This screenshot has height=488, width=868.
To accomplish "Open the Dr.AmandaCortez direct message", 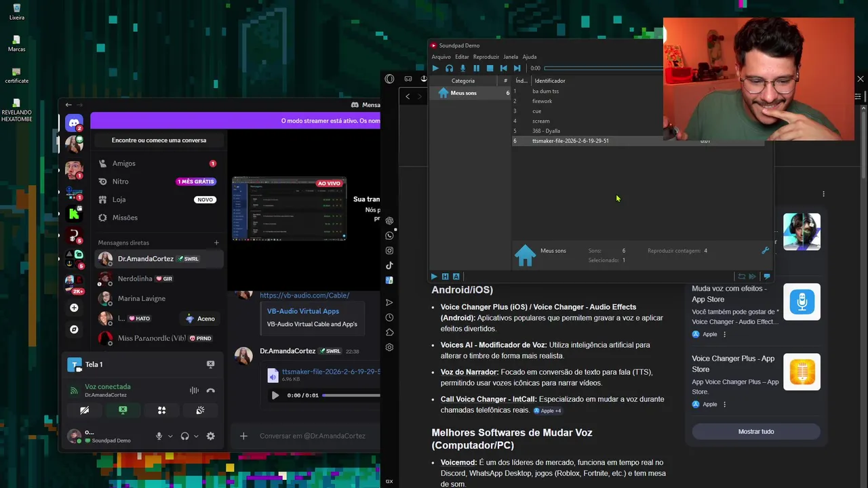I will coord(159,259).
